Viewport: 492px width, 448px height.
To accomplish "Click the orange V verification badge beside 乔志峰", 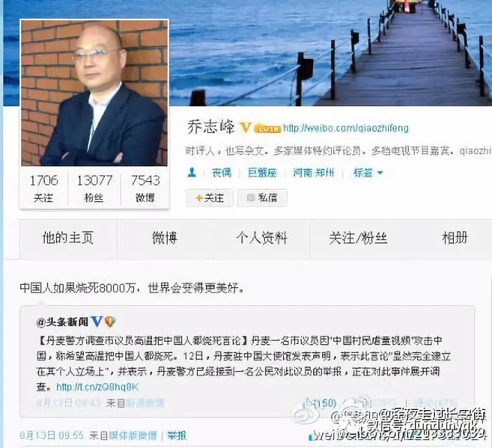I will [x=245, y=127].
